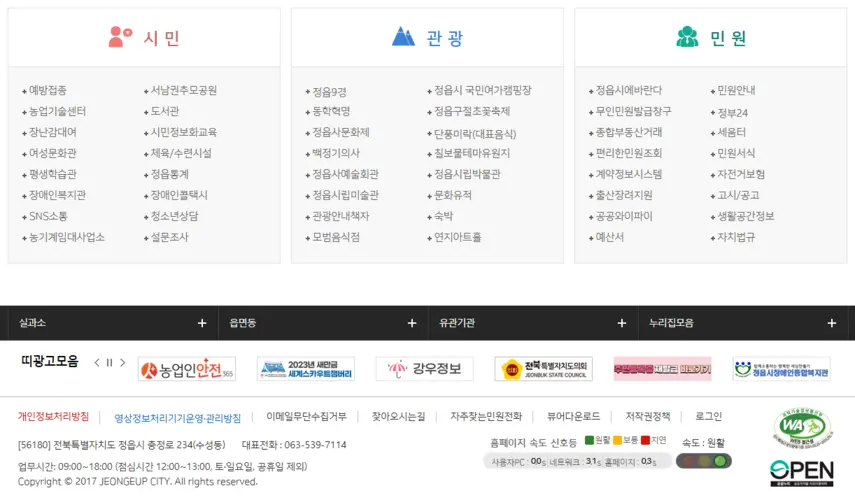Open the 2023 새만금 세계스카우트잼버리 banner
The height and width of the screenshot is (500, 855).
point(306,369)
